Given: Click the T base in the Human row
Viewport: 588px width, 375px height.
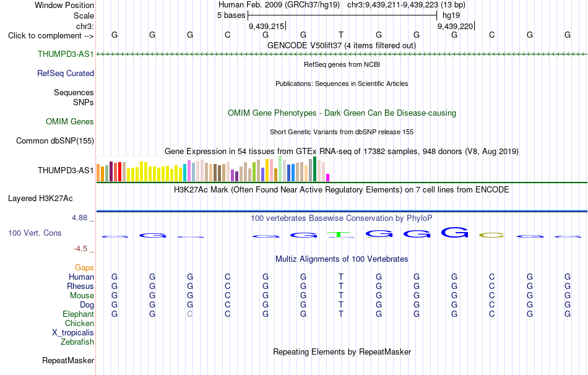Looking at the screenshot, I should [x=341, y=277].
